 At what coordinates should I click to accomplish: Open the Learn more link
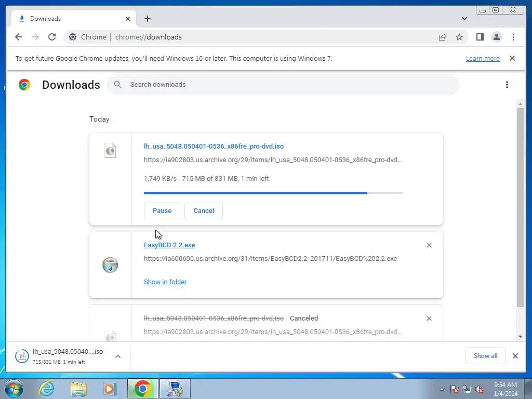[483, 58]
